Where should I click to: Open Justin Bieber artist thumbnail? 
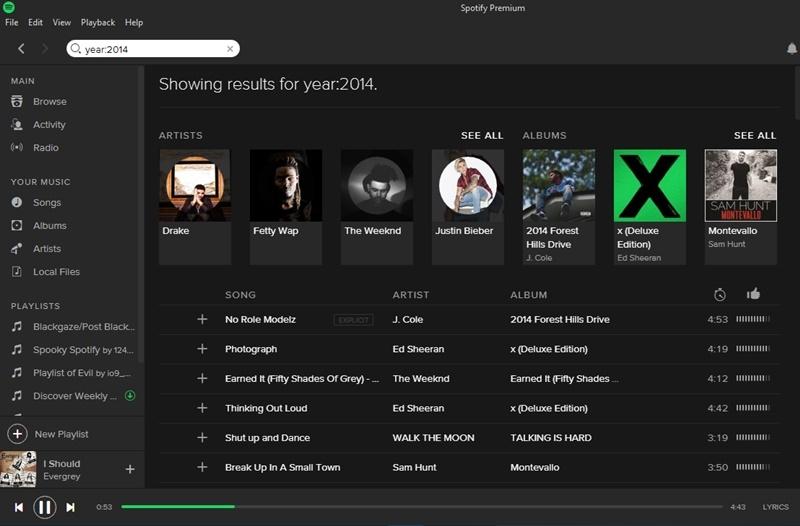(467, 185)
